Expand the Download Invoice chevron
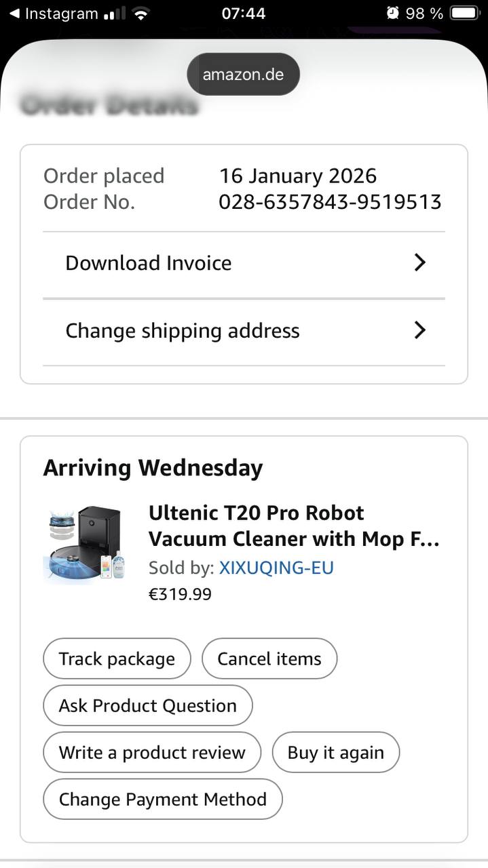 420,263
